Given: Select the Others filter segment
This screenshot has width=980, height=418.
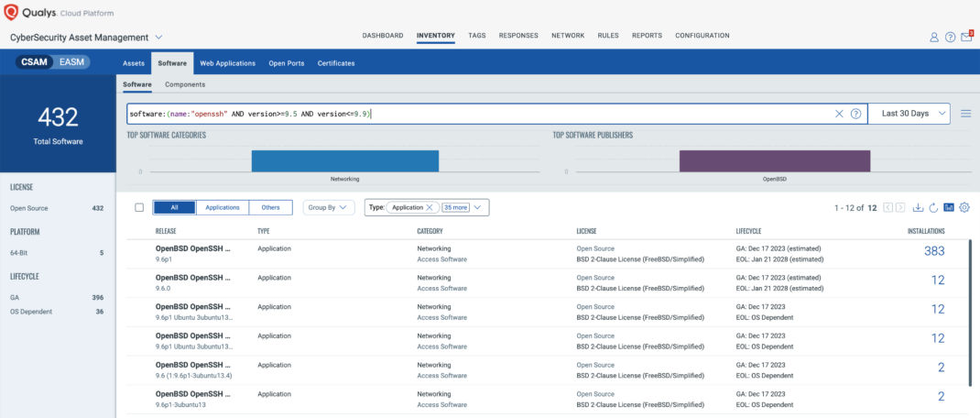Looking at the screenshot, I should tap(270, 208).
